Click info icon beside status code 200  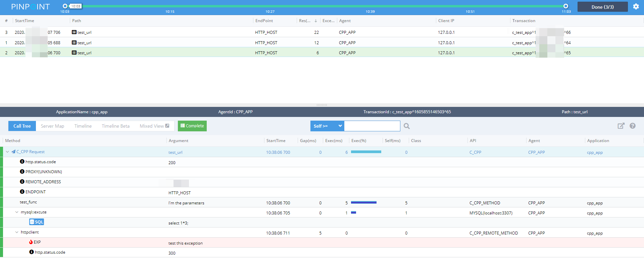pos(22,162)
